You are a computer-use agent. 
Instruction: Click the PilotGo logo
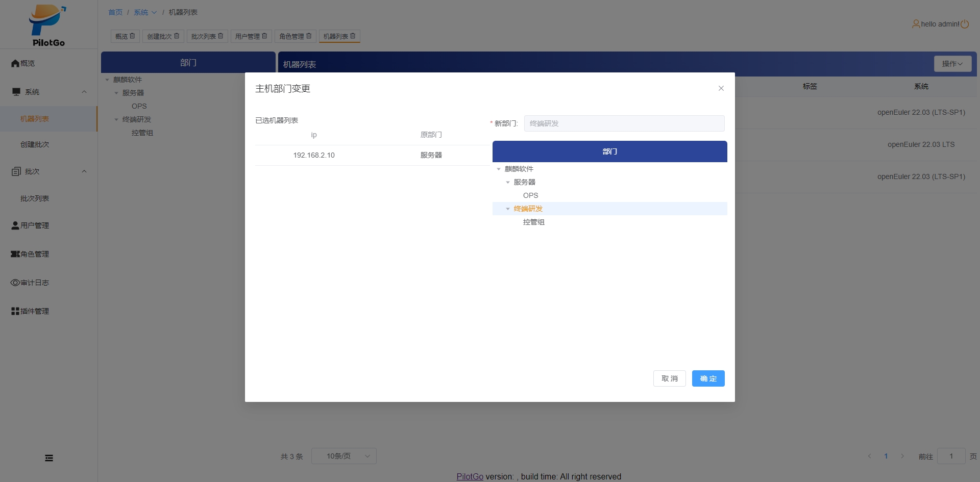(48, 24)
